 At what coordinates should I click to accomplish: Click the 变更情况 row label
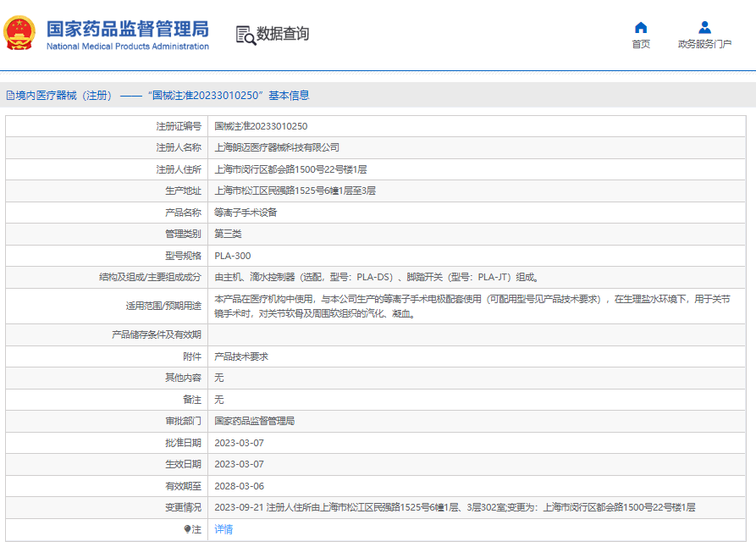click(x=183, y=507)
